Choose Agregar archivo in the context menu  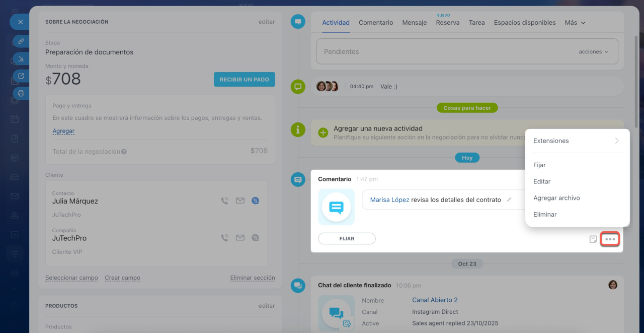[x=556, y=198]
